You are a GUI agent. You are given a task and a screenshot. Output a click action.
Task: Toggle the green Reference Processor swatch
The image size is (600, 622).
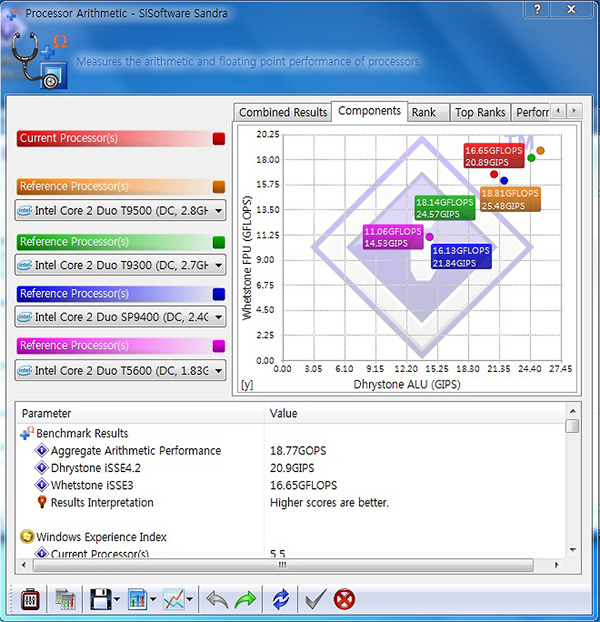click(x=219, y=242)
